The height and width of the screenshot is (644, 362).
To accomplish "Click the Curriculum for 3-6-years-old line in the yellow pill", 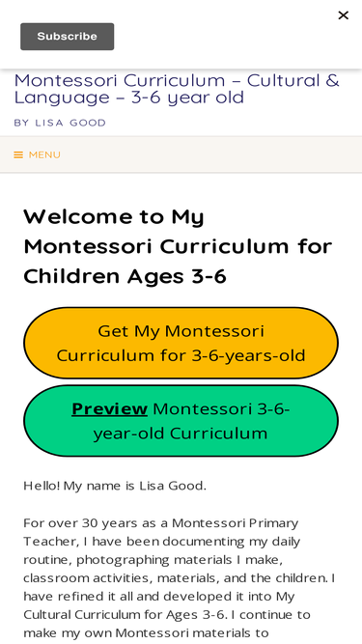I will click(x=181, y=355).
